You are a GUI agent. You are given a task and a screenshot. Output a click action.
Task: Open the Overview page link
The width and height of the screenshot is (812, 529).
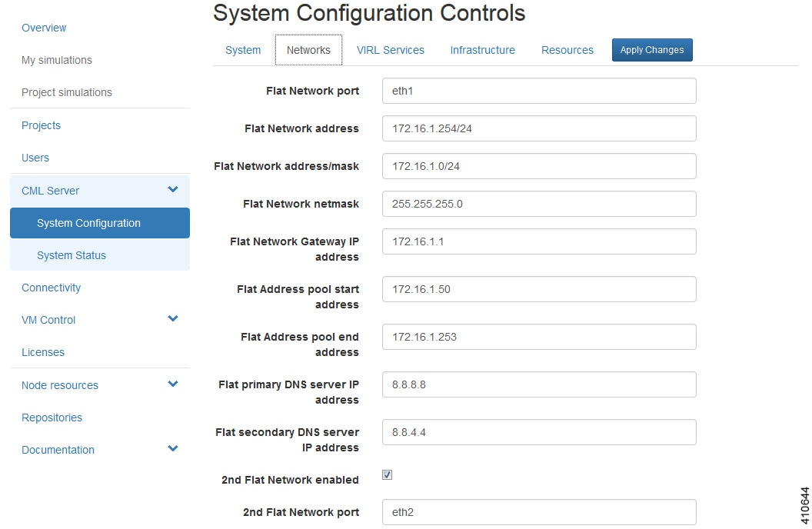click(44, 28)
